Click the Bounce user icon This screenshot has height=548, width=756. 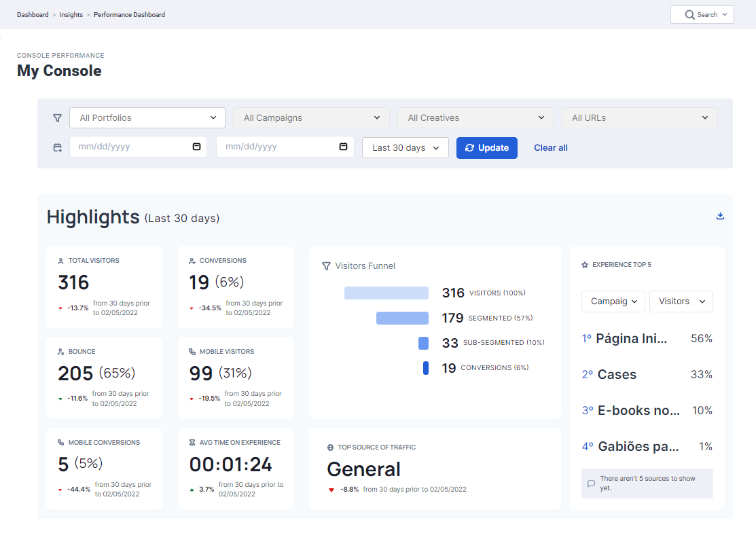[x=60, y=352]
